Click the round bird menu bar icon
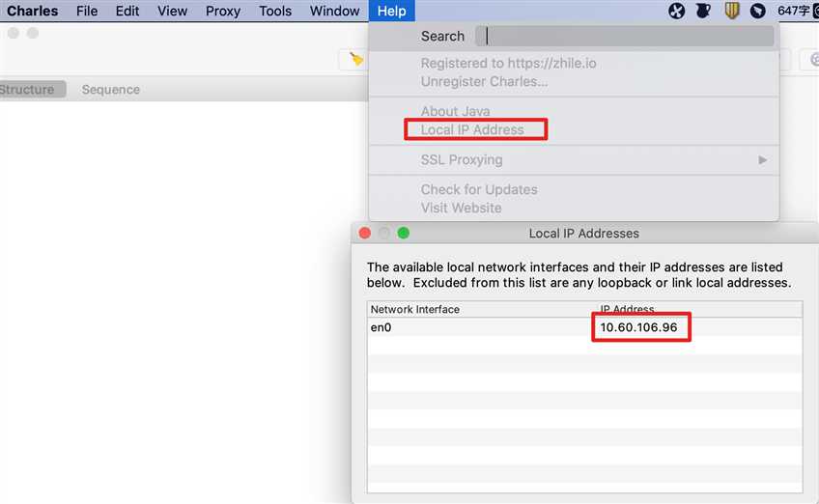 757,11
